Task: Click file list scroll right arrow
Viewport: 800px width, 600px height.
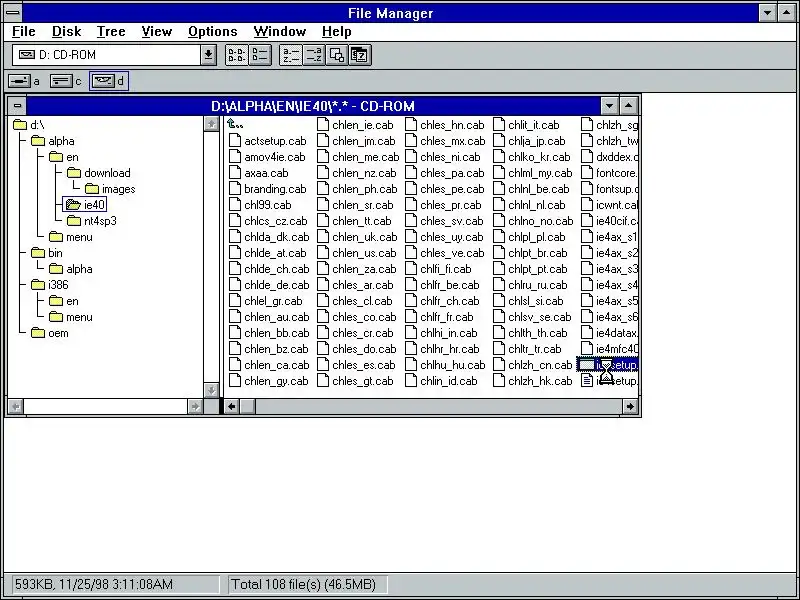Action: 630,406
